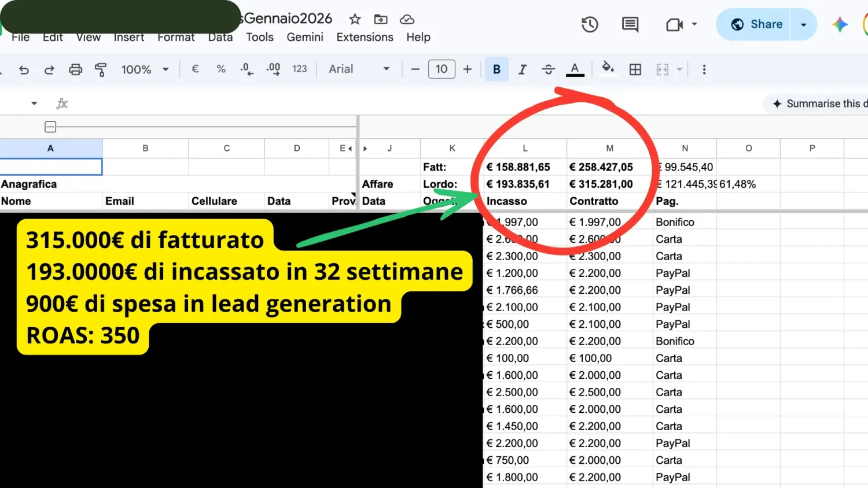Star the document

355,19
